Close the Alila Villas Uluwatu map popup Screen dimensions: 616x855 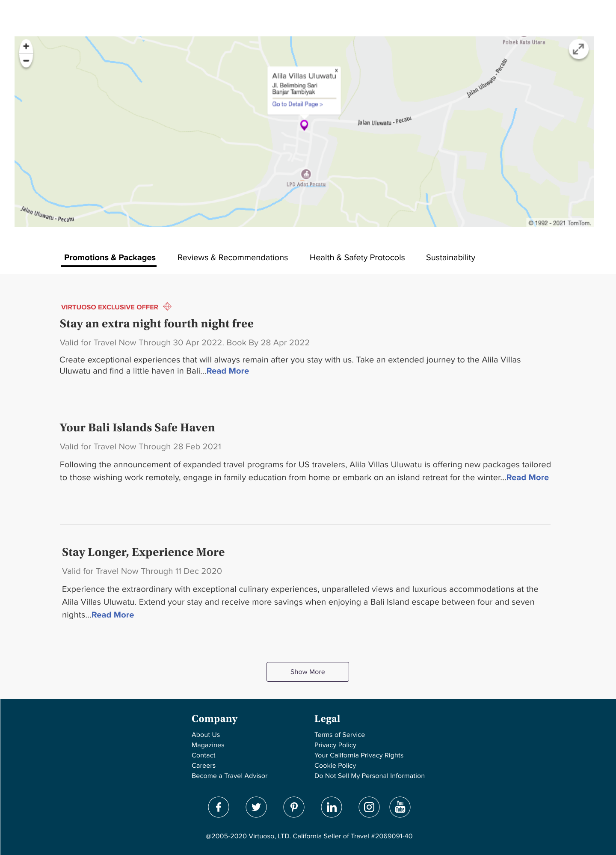[x=336, y=70]
